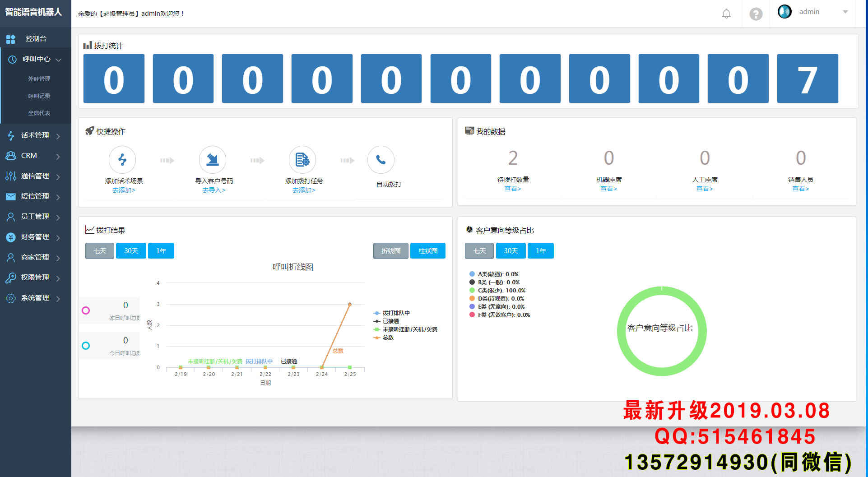Click the admin avatar image
Viewport: 868px width, 477px height.
(x=784, y=12)
